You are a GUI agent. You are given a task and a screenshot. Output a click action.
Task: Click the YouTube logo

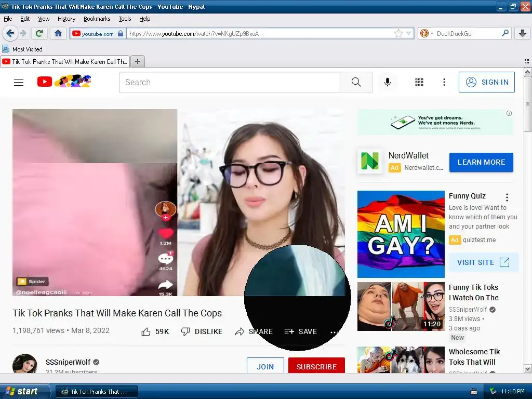(64, 82)
